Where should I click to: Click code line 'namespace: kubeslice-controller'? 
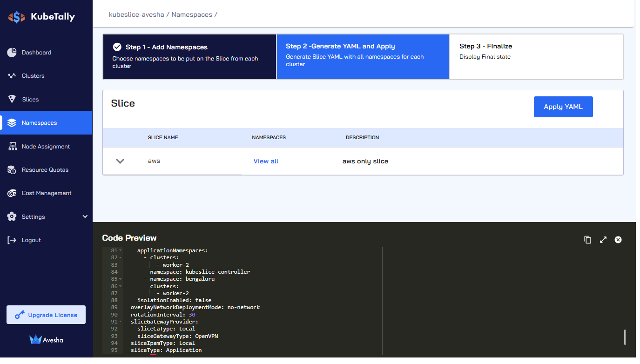tap(200, 272)
